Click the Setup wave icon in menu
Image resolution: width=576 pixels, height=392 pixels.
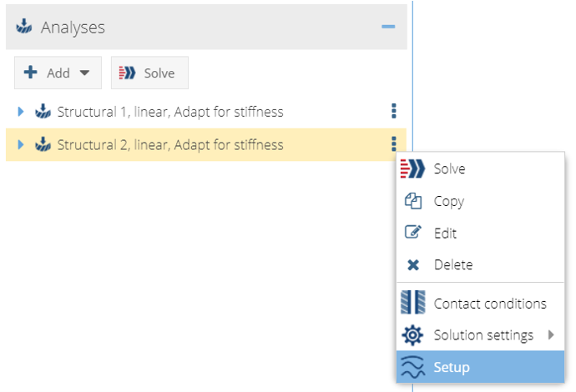[x=413, y=367]
